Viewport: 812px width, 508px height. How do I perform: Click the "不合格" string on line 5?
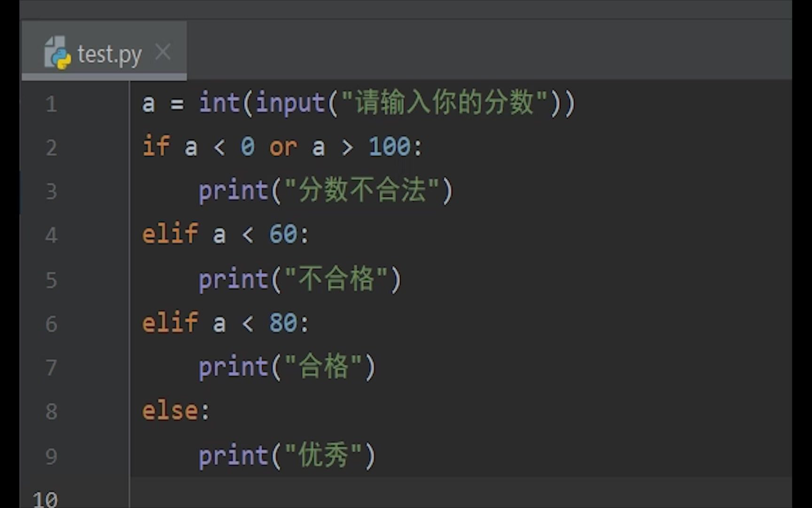coord(336,279)
